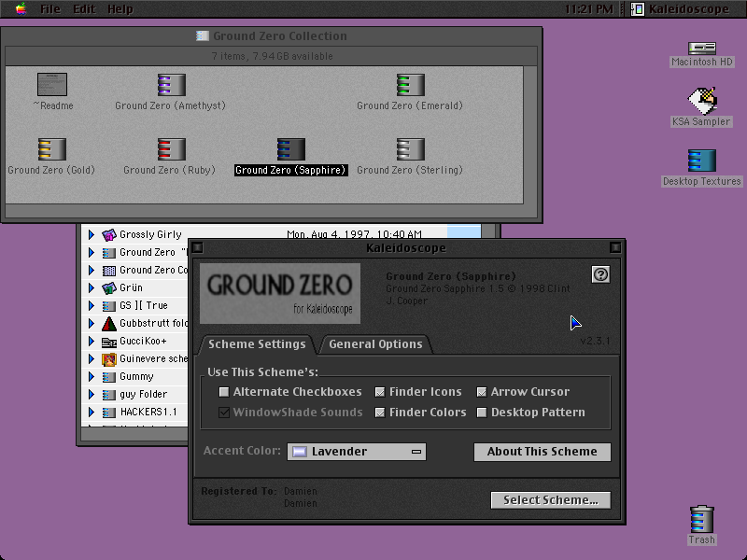Screen dimensions: 747x560
Task: Select the KSA Sampler desktop icon
Action: click(x=702, y=101)
